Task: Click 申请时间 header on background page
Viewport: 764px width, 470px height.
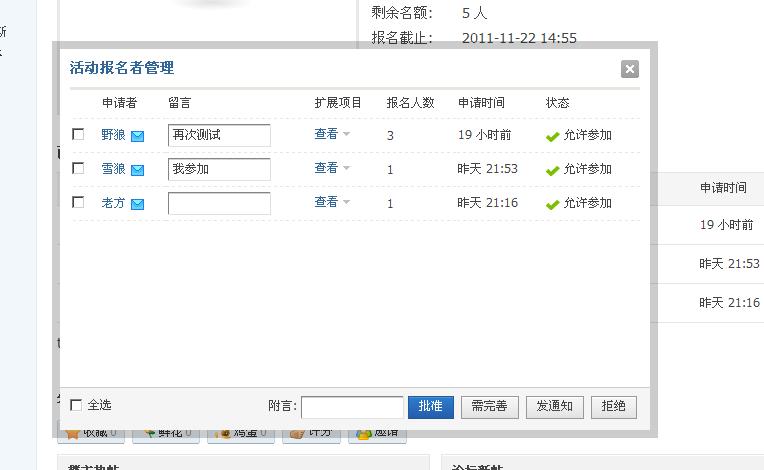Action: 723,188
